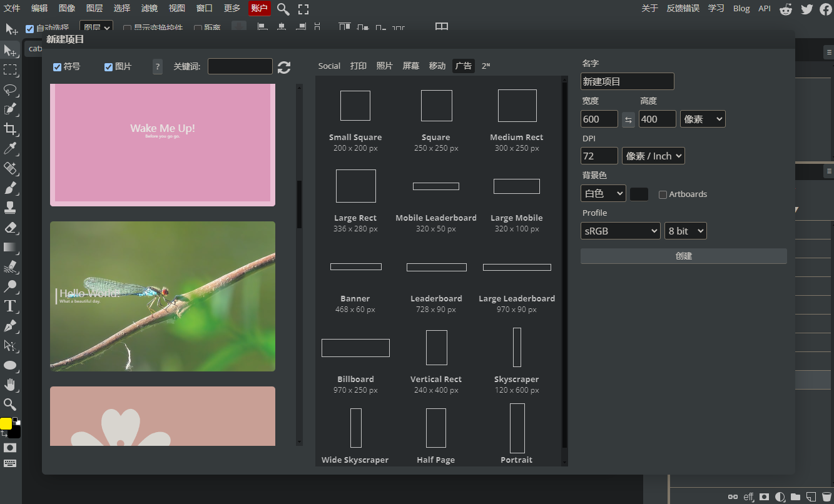Image resolution: width=834 pixels, height=504 pixels.
Task: Select the Hand tool
Action: 10,385
